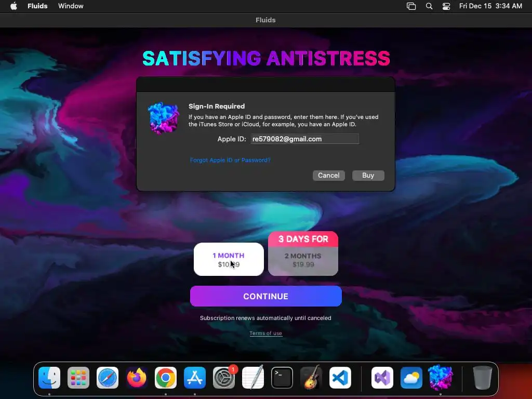Click the SATISFYING ANTISTRESS title
532x399 pixels.
pyautogui.click(x=266, y=58)
